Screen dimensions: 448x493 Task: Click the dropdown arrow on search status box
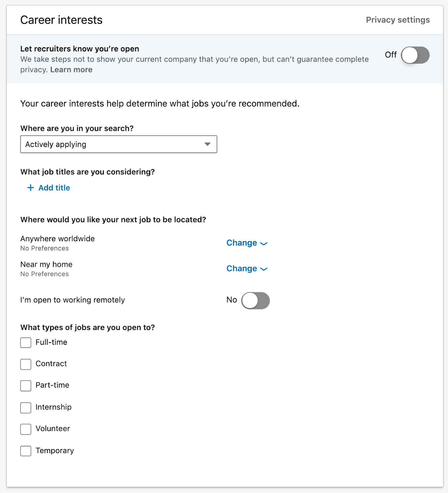[208, 144]
